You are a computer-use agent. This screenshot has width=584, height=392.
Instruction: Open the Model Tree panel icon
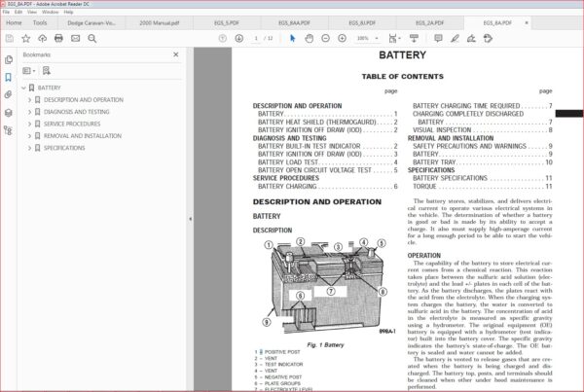click(x=9, y=130)
